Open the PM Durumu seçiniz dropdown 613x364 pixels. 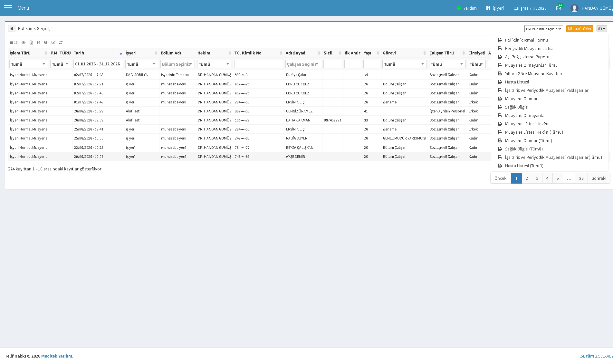coord(543,29)
